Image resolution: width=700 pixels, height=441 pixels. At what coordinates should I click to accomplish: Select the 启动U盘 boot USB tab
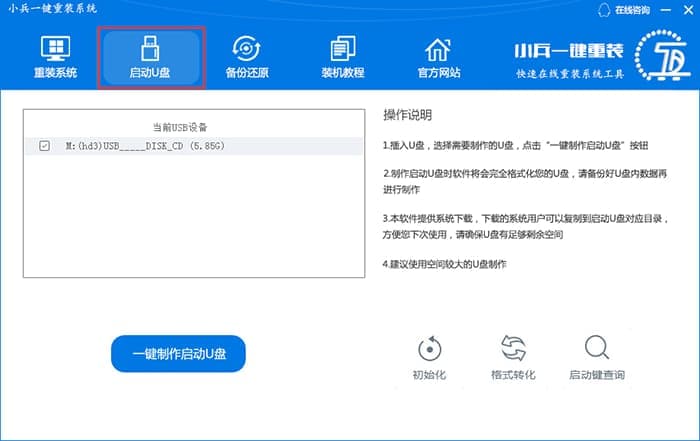[151, 57]
